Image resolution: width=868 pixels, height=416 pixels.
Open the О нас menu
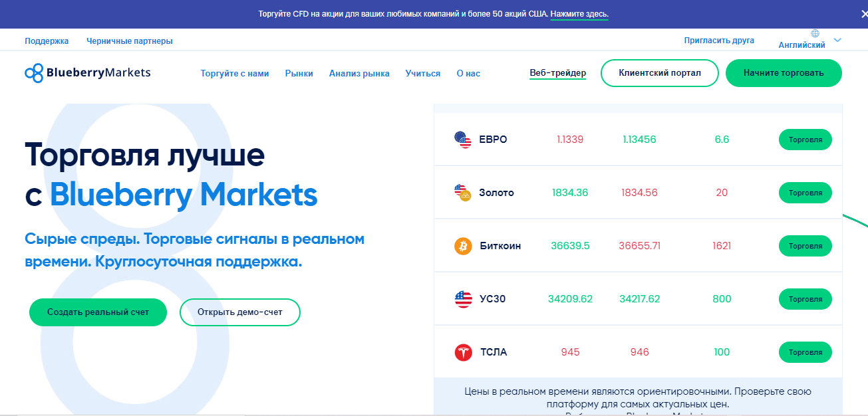click(x=468, y=74)
